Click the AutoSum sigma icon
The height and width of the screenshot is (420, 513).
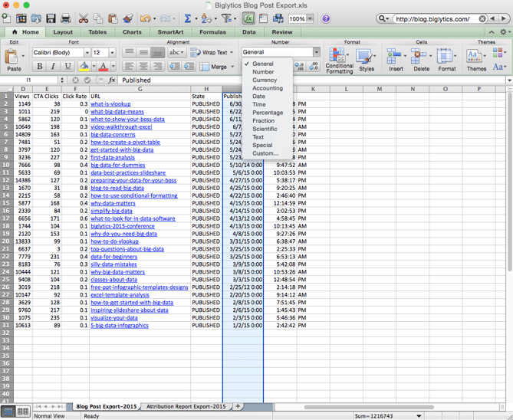[x=187, y=18]
